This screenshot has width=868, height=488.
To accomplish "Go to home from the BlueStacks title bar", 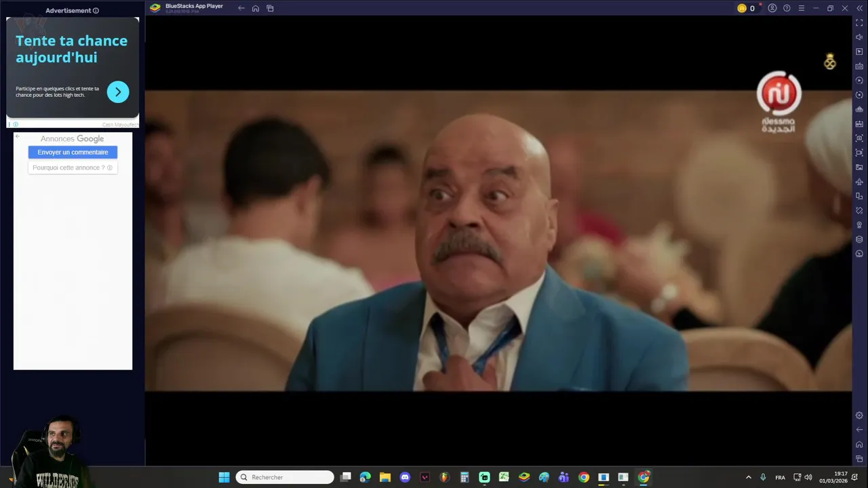I will click(256, 8).
